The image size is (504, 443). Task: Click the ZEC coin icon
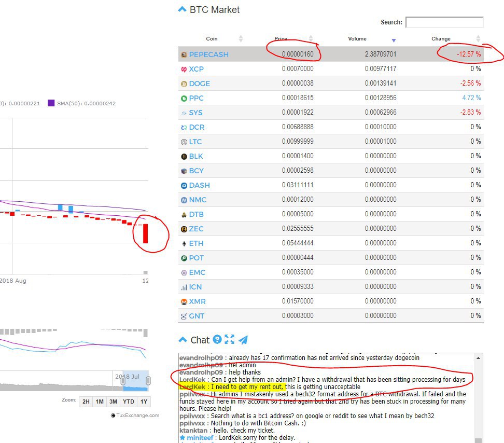coord(184,229)
